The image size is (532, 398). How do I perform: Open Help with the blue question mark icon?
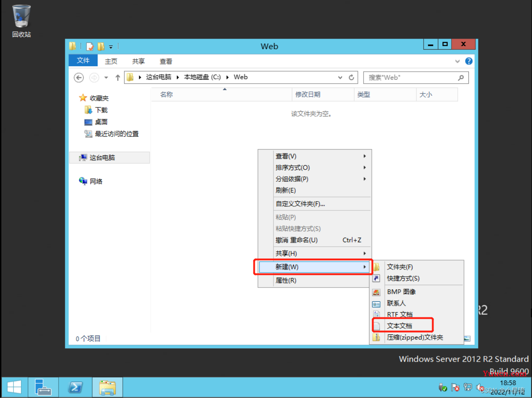click(x=468, y=61)
